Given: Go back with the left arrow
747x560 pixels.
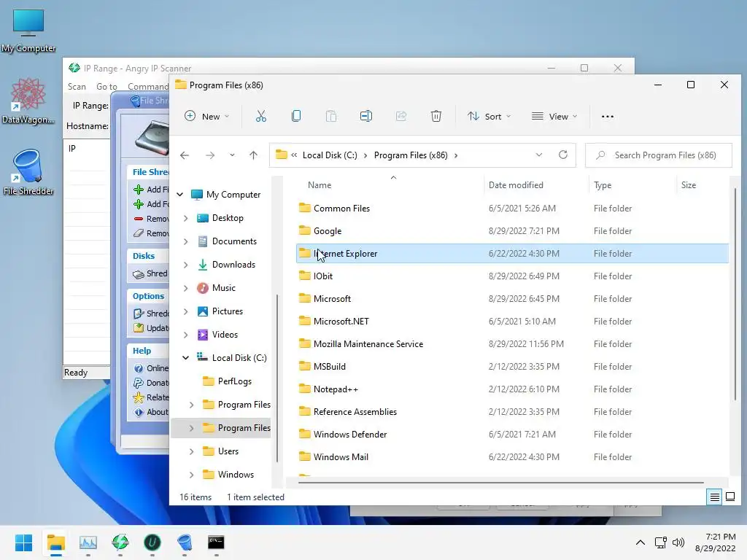Looking at the screenshot, I should 185,155.
